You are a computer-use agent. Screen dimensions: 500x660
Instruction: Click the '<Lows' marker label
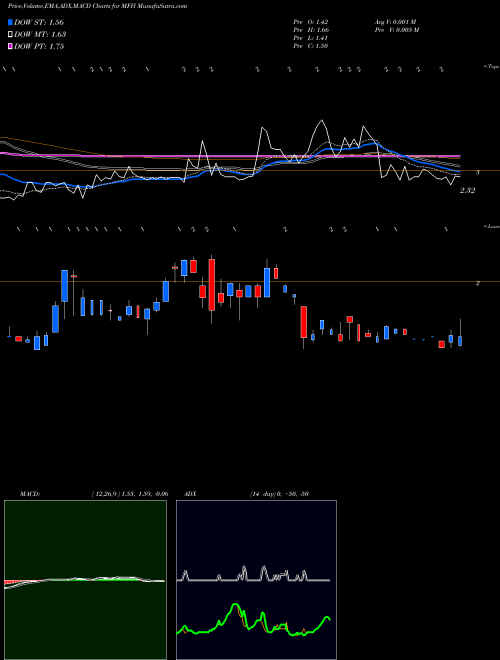click(x=492, y=226)
